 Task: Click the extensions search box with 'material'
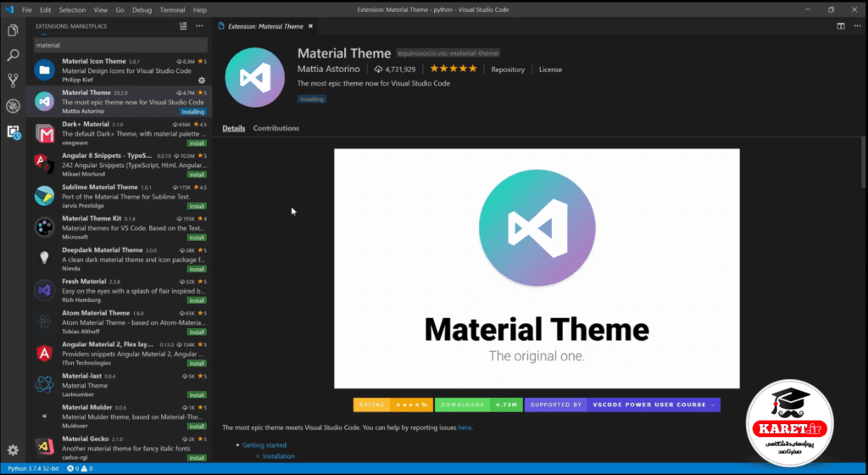pyautogui.click(x=120, y=45)
